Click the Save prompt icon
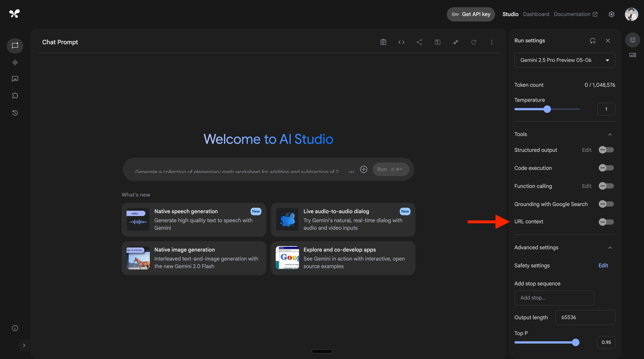This screenshot has height=359, width=644. 437,42
